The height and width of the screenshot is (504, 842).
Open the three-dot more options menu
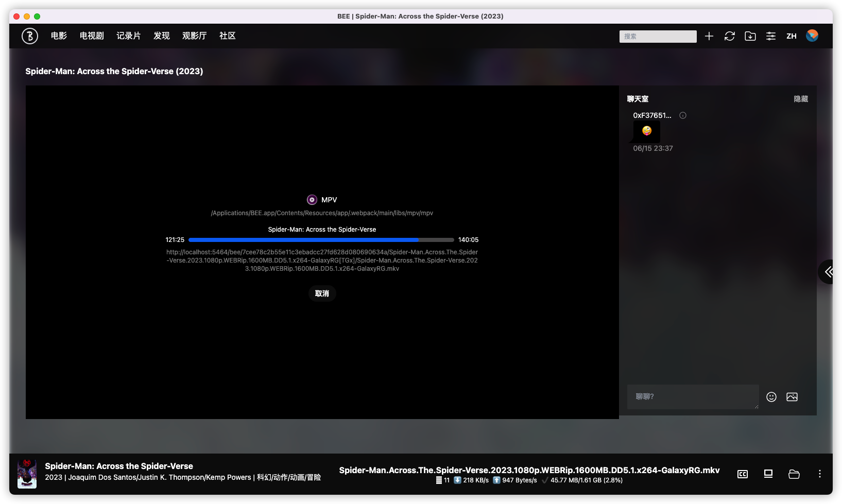[x=820, y=474]
